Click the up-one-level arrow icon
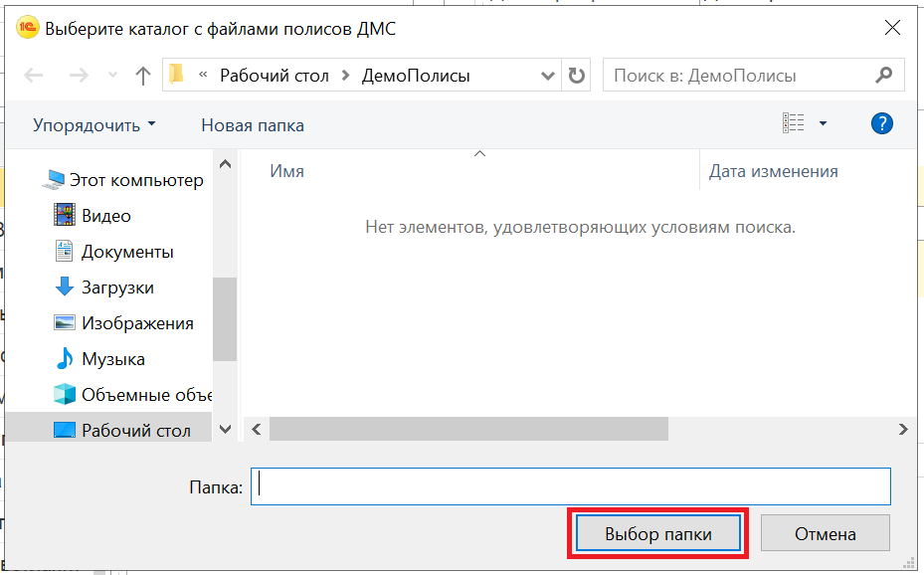The height and width of the screenshot is (575, 924). (x=142, y=76)
